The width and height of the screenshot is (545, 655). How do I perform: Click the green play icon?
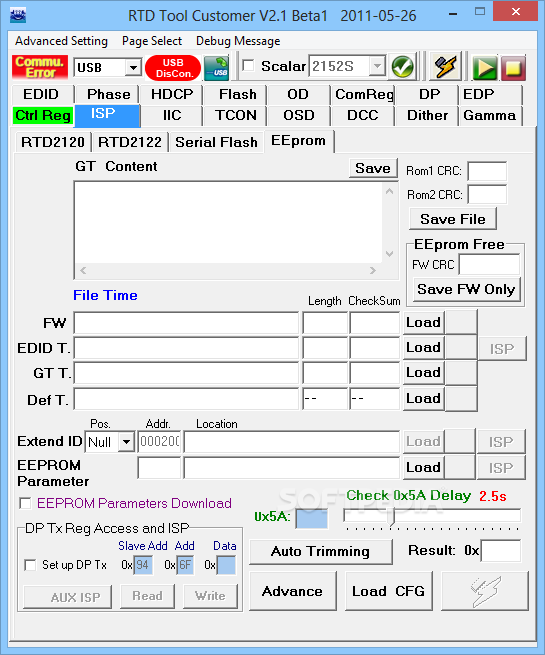click(484, 68)
